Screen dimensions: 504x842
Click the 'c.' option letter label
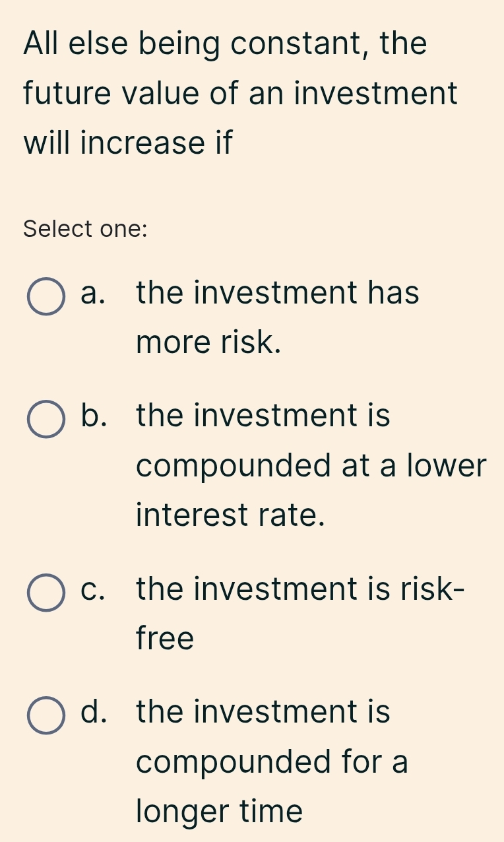click(x=92, y=589)
